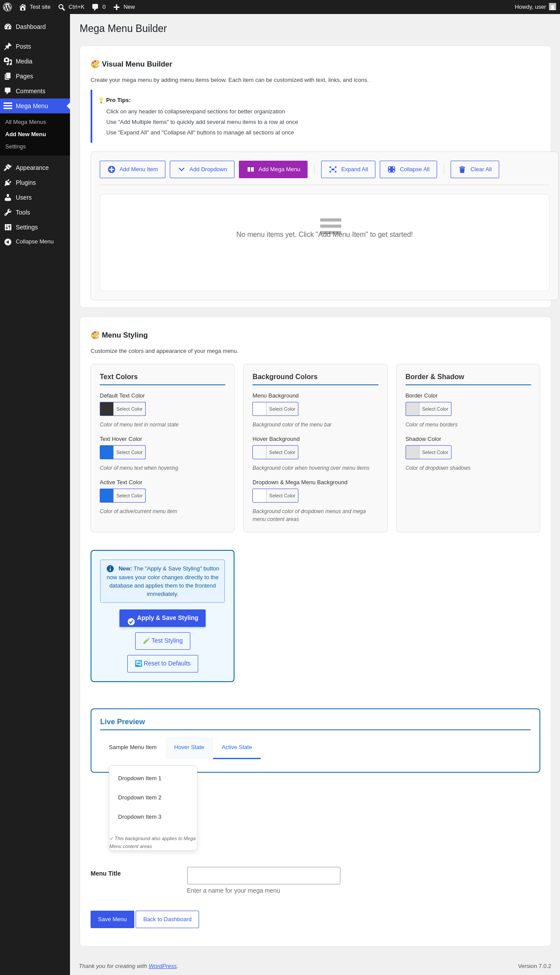Click the "Howdy, user" account text
The height and width of the screenshot is (975, 560).
point(530,7)
